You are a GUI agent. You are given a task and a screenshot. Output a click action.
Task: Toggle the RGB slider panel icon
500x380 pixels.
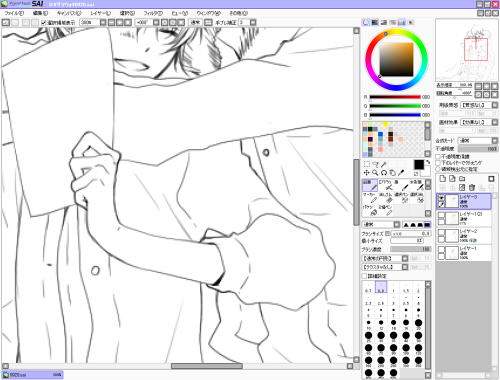pos(375,22)
